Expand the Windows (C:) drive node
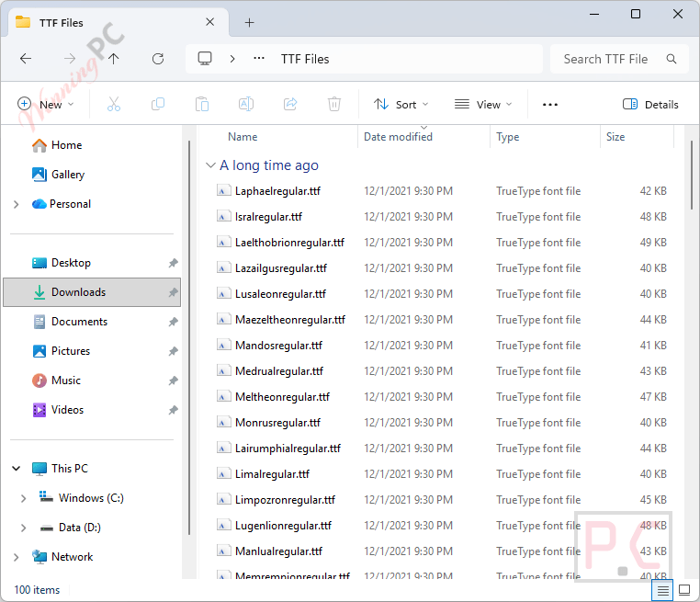700x602 pixels. [23, 498]
